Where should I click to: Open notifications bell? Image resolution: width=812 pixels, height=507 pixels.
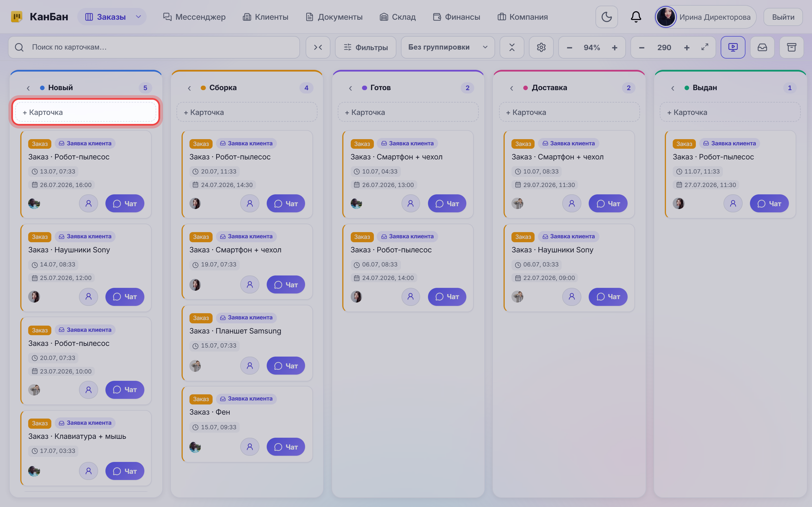636,17
